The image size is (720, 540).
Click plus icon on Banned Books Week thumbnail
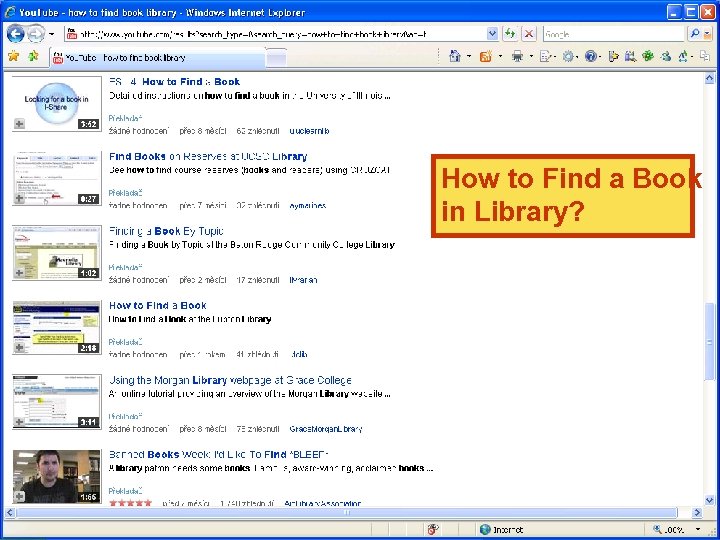[19, 496]
